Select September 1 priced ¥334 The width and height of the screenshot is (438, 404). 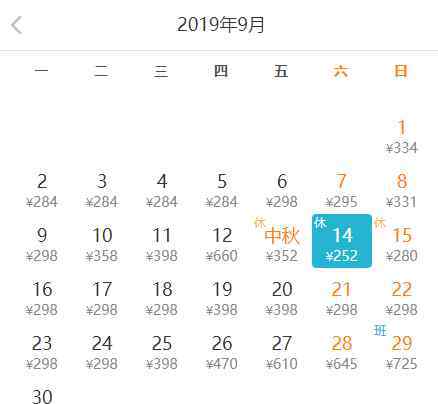401,137
